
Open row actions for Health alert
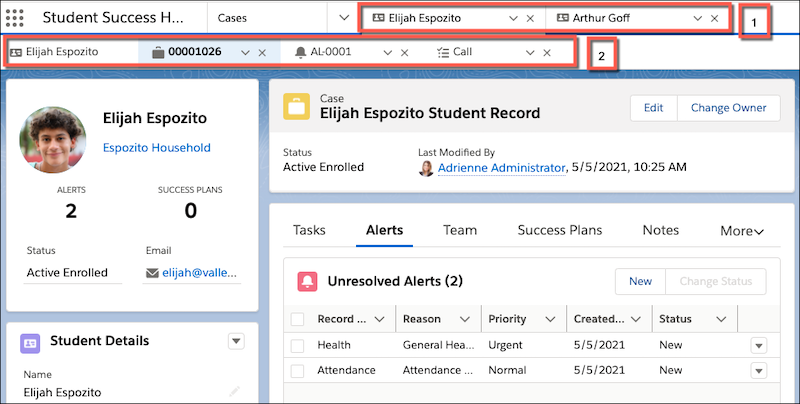[x=759, y=345]
